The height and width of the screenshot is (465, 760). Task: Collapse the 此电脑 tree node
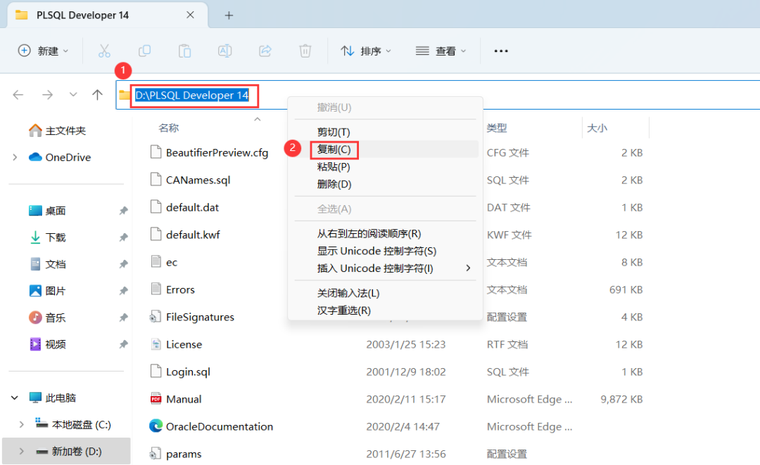[x=15, y=398]
